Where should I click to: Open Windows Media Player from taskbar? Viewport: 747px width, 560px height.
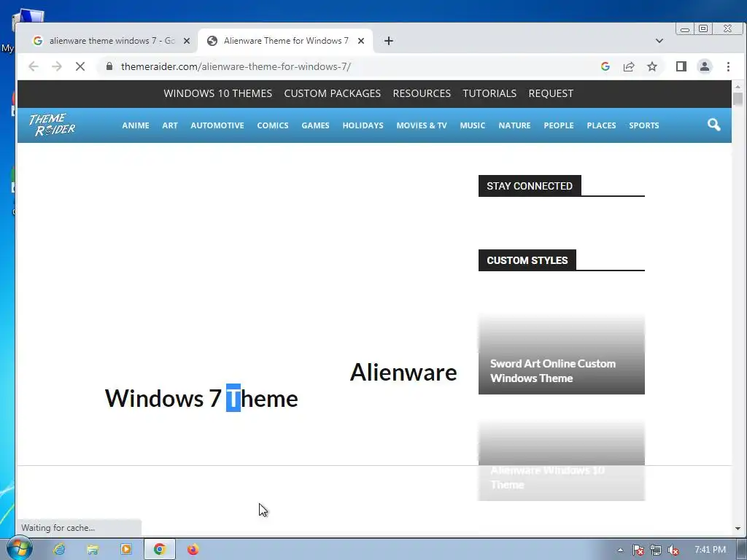coord(126,550)
